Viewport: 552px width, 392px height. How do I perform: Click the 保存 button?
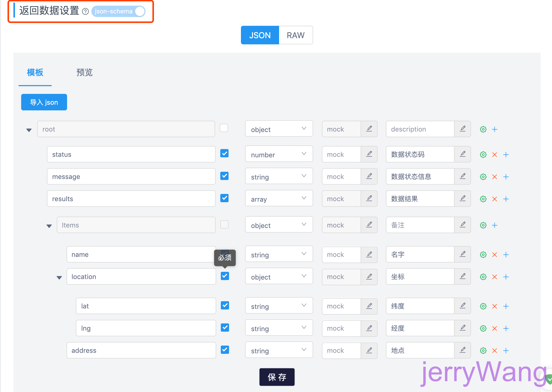tap(277, 377)
